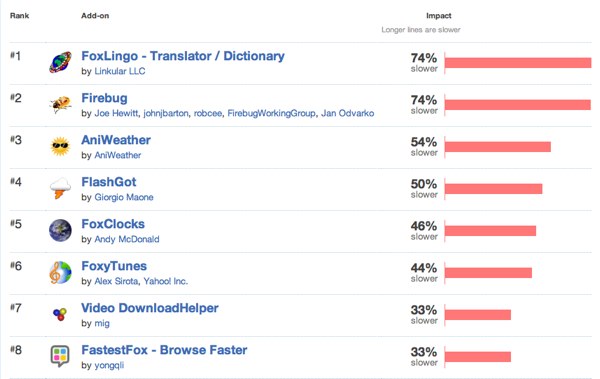The image size is (600, 379).
Task: Click the FoxClocks globe icon
Action: click(x=60, y=230)
